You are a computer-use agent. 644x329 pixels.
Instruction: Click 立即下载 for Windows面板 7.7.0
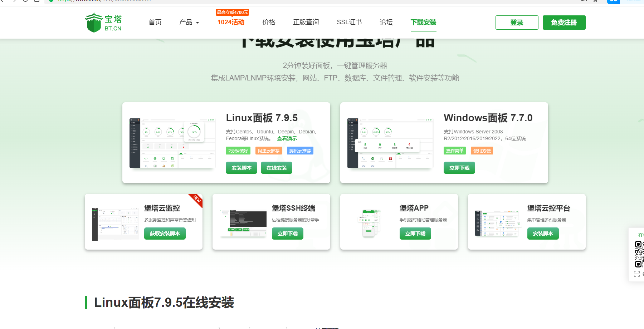tap(459, 167)
